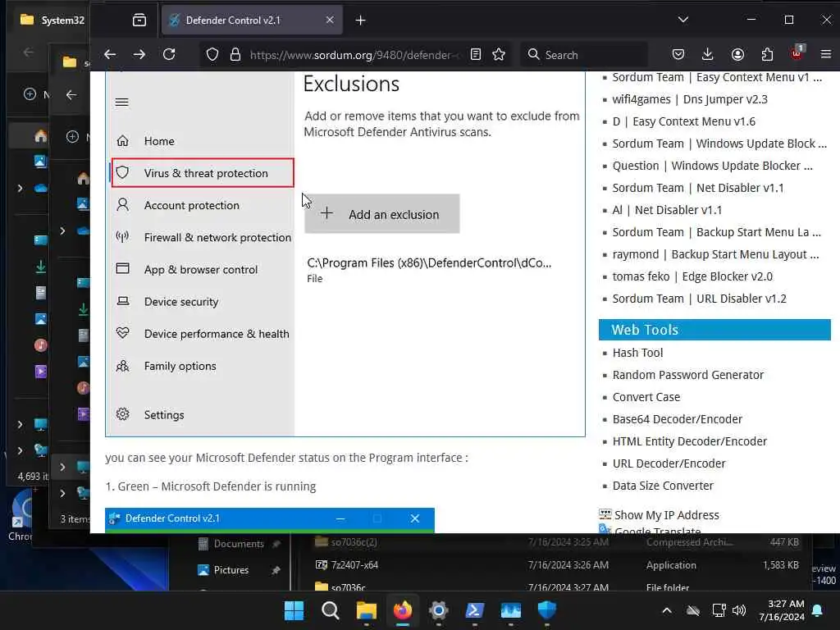Open volume speaker tray icon
This screenshot has width=840, height=630.
(739, 610)
